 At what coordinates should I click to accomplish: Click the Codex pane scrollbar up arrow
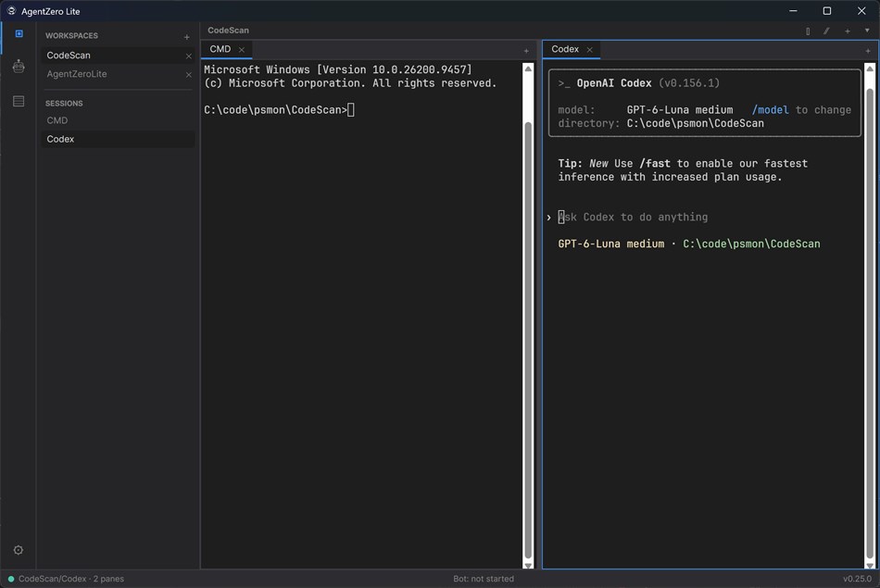(x=870, y=69)
